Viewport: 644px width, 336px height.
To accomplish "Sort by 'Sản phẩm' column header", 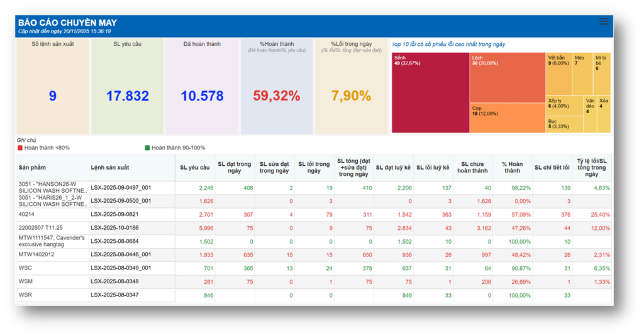I will tap(33, 168).
